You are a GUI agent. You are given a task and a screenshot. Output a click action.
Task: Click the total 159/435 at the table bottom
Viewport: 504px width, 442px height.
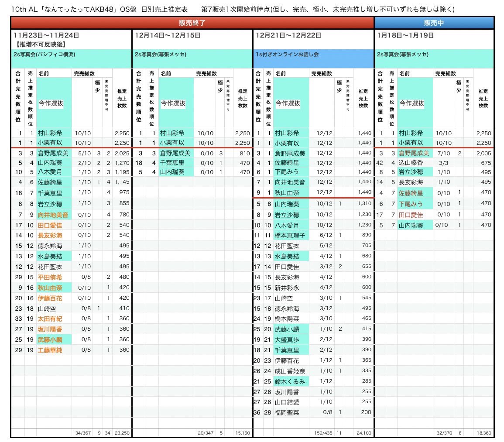[323, 433]
